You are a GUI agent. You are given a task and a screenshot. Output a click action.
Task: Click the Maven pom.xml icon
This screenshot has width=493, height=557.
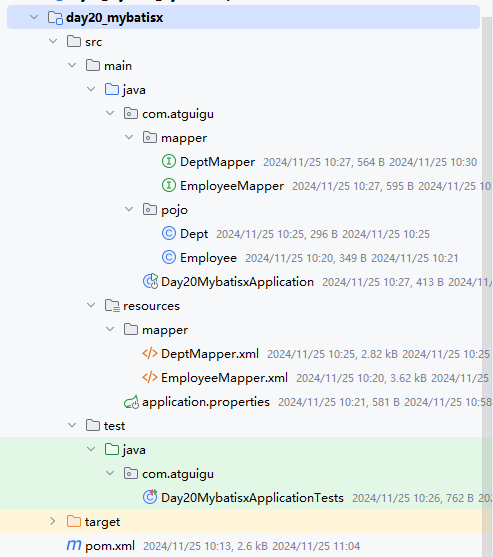click(74, 545)
